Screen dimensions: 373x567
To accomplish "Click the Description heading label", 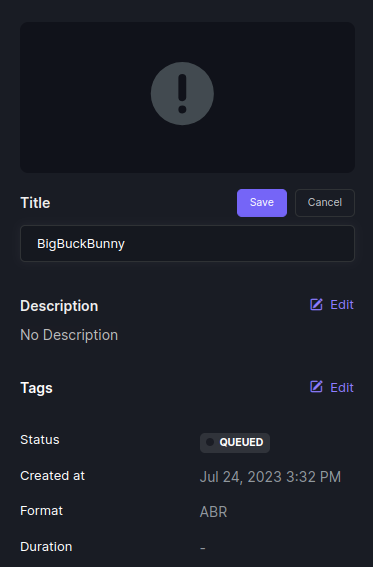I will [59, 306].
